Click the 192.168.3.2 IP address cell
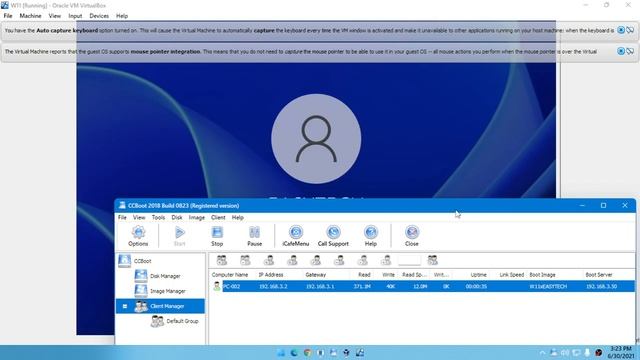The height and width of the screenshot is (360, 640). pyautogui.click(x=273, y=287)
